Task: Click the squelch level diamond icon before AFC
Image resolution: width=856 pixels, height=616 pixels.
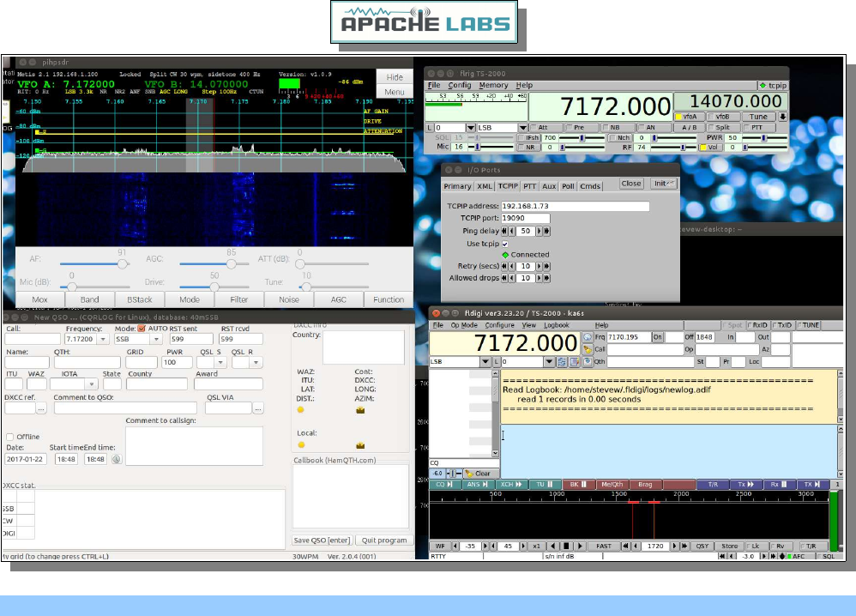Action: [782, 556]
